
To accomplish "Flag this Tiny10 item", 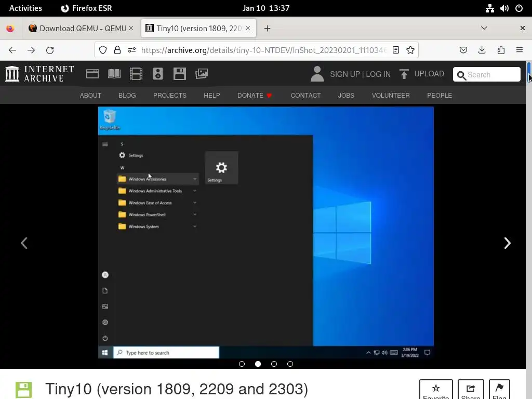I will tap(499, 390).
